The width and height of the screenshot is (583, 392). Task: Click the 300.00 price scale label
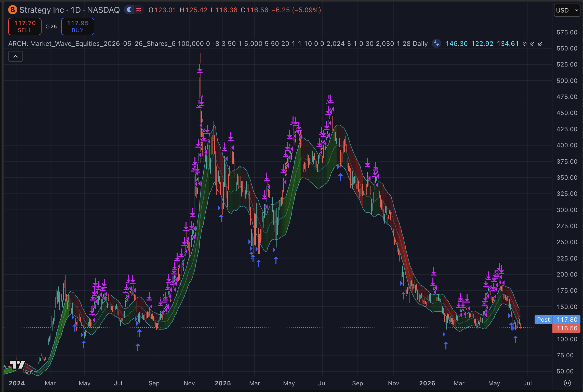coord(567,210)
